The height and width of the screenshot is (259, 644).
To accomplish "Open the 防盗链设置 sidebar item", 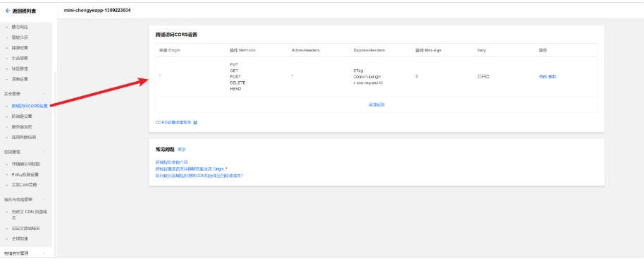I will tap(22, 116).
